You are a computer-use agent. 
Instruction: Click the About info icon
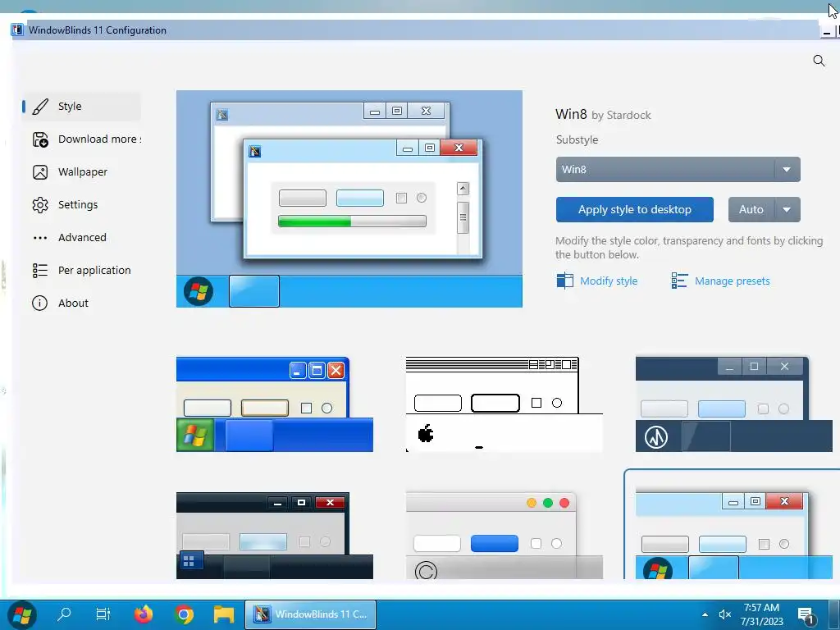click(39, 304)
